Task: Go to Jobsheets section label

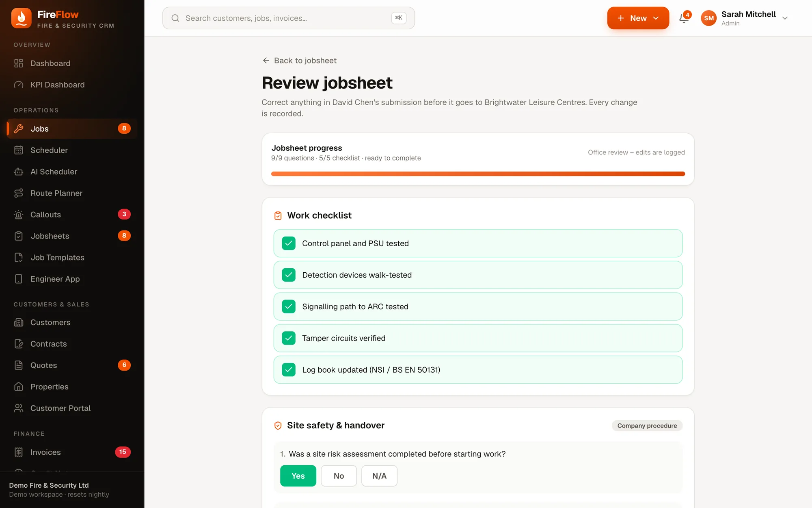Action: tap(50, 236)
